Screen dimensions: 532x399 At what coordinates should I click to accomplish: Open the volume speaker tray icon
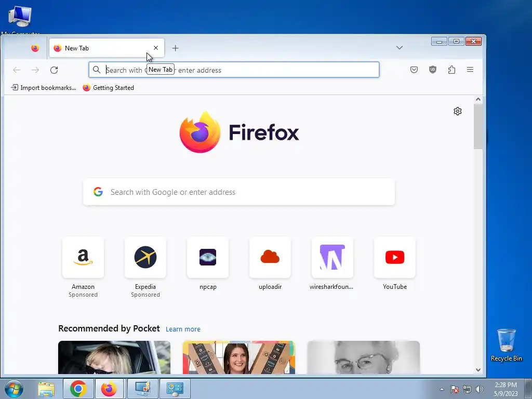click(480, 389)
